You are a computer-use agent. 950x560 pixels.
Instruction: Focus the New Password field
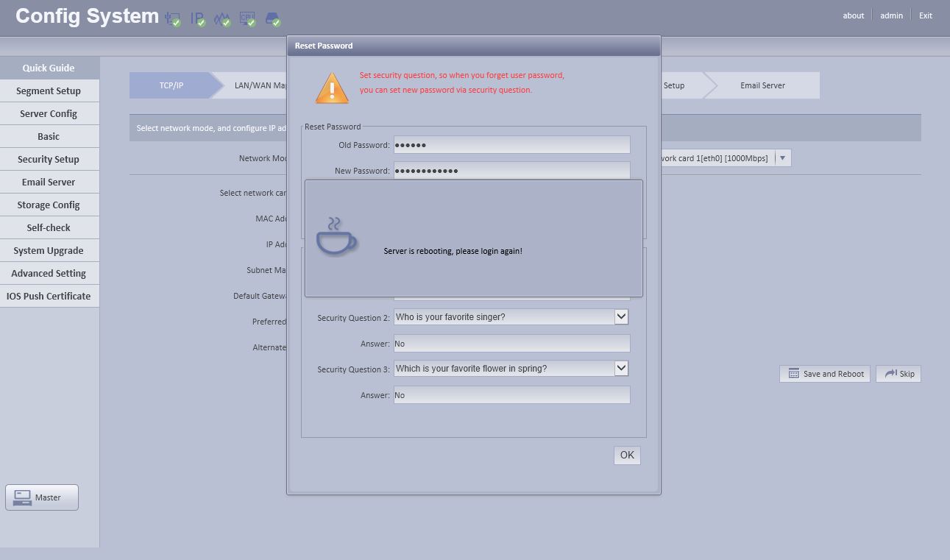coord(512,171)
